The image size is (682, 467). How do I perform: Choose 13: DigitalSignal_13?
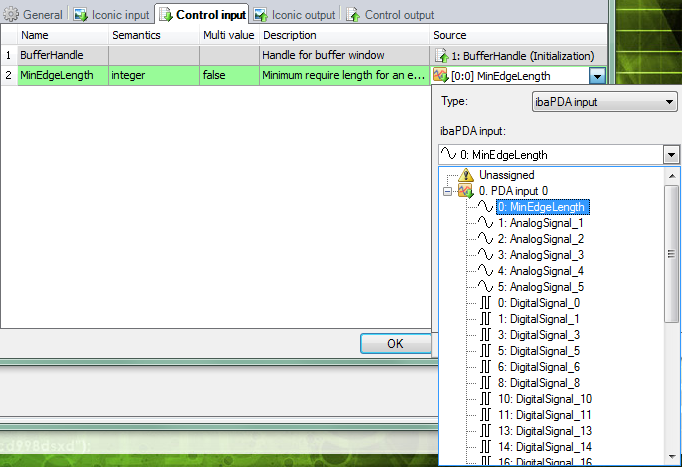pyautogui.click(x=545, y=431)
